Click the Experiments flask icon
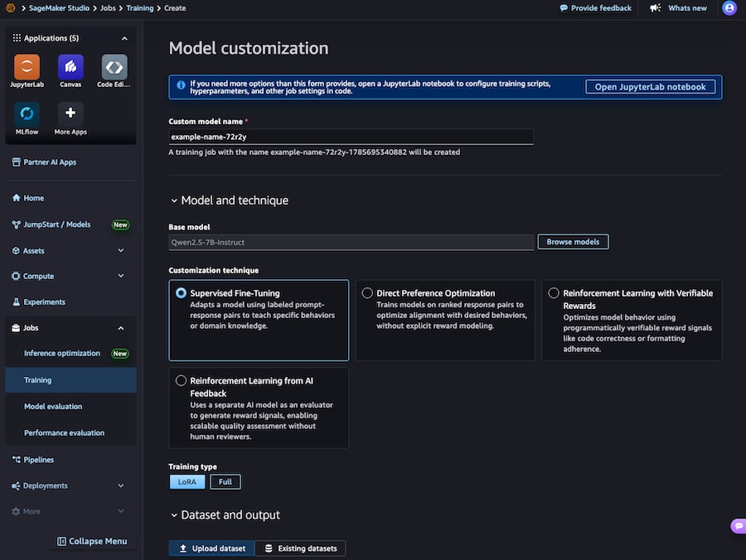 click(17, 302)
